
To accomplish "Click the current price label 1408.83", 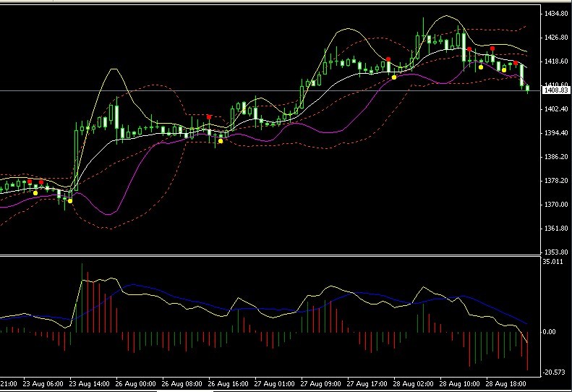I will pyautogui.click(x=556, y=90).
